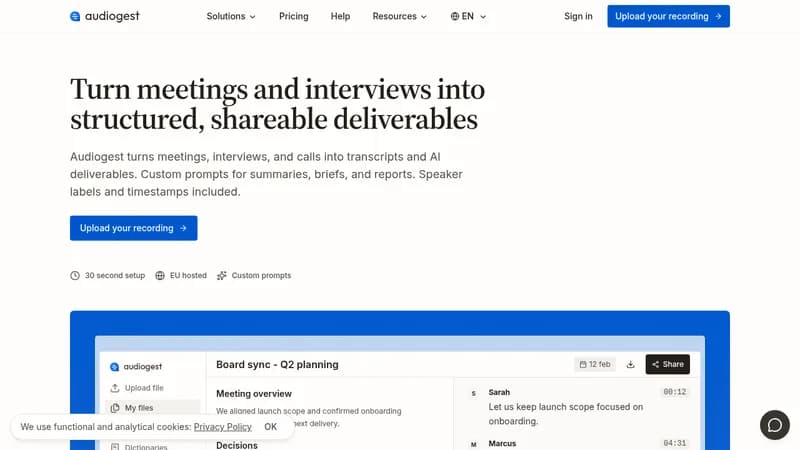Viewport: 800px width, 450px height.
Task: Click the clock icon beside 30 second setup
Action: tap(75, 276)
